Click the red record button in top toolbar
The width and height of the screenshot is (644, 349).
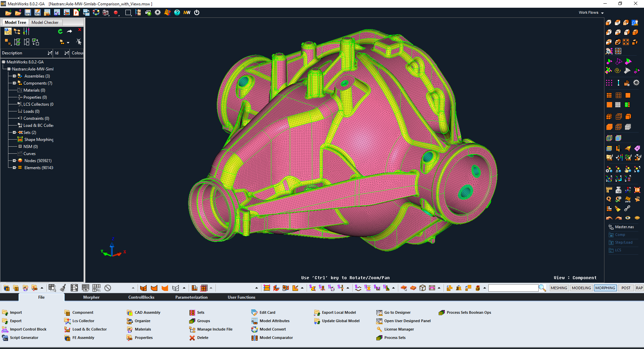(116, 13)
